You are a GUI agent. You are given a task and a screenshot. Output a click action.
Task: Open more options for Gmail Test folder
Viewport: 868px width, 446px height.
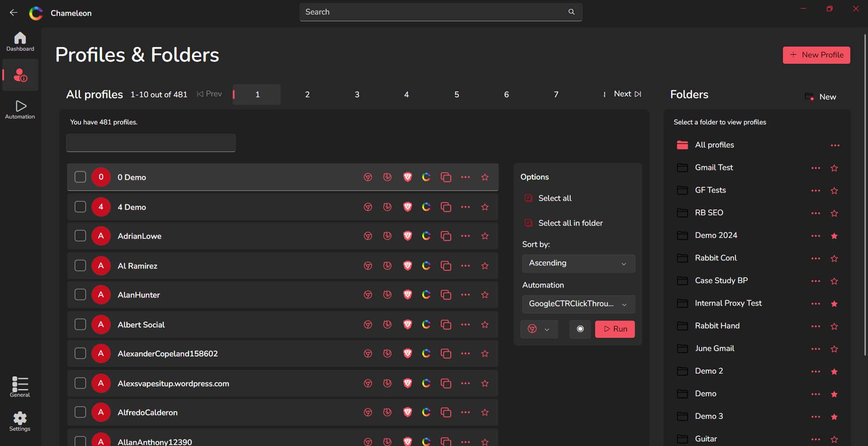pyautogui.click(x=816, y=168)
